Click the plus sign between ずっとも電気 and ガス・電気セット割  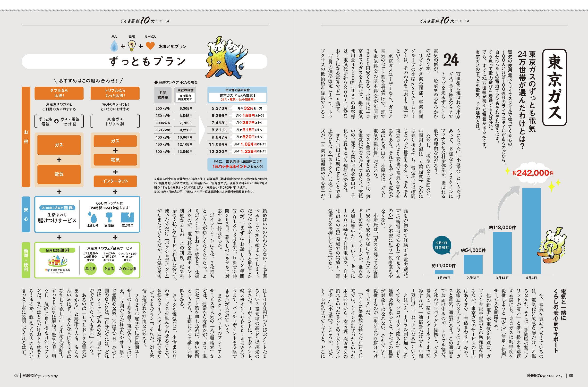(x=57, y=121)
